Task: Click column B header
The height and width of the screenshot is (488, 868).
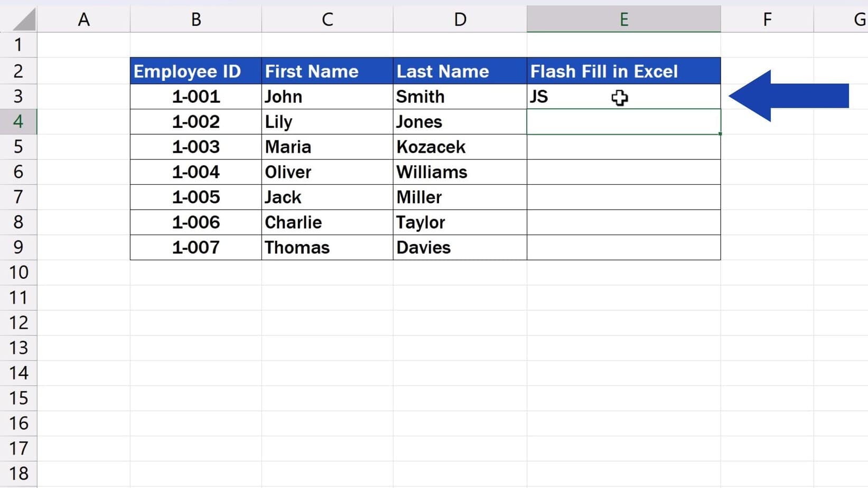Action: click(x=196, y=19)
